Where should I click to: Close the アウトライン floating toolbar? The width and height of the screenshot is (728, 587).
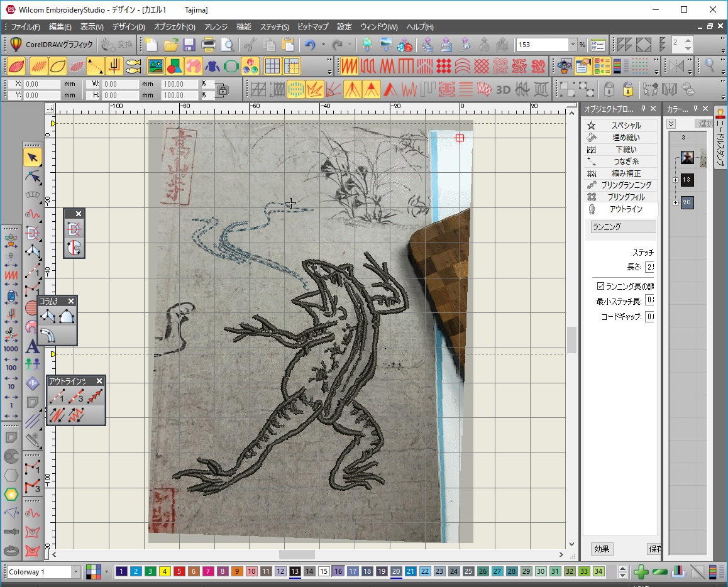(x=99, y=381)
